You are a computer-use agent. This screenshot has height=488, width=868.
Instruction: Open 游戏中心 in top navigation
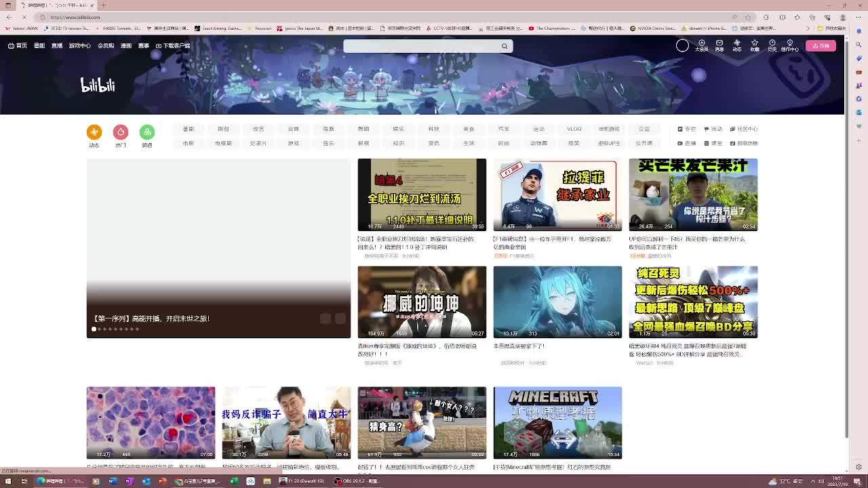pyautogui.click(x=79, y=46)
